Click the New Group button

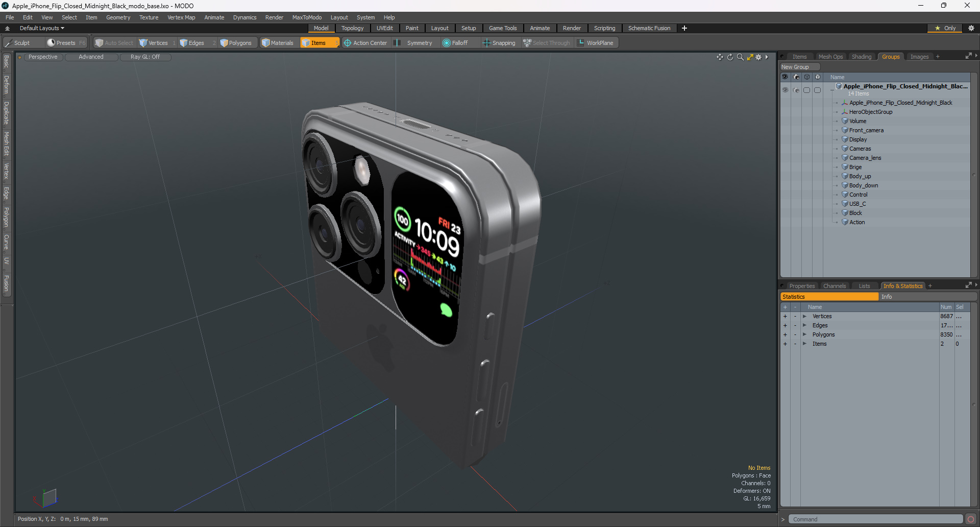(799, 67)
